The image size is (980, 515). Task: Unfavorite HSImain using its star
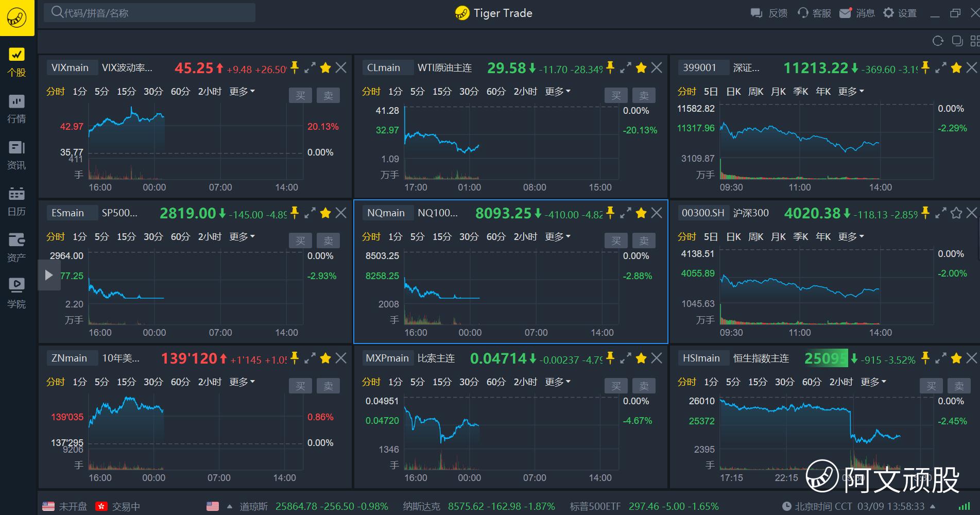[x=956, y=358]
